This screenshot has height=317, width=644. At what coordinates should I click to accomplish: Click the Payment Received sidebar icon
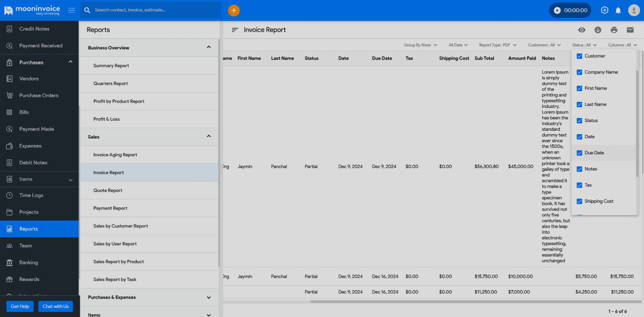coord(9,46)
